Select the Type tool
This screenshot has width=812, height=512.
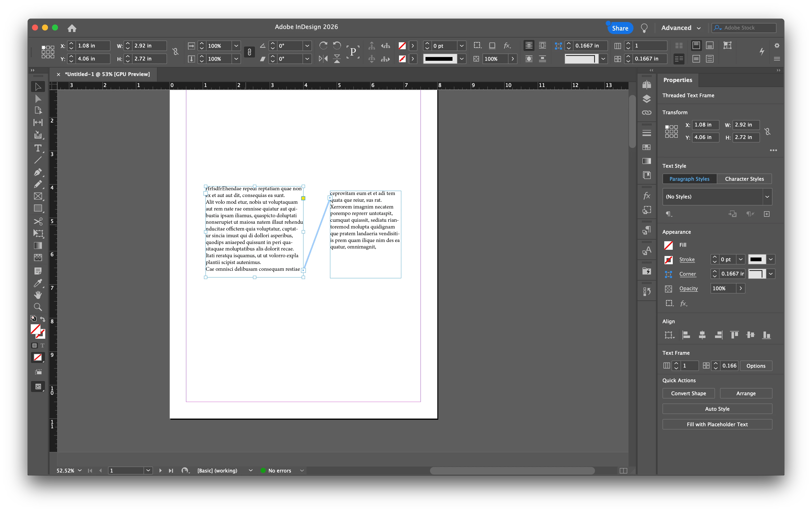point(38,148)
